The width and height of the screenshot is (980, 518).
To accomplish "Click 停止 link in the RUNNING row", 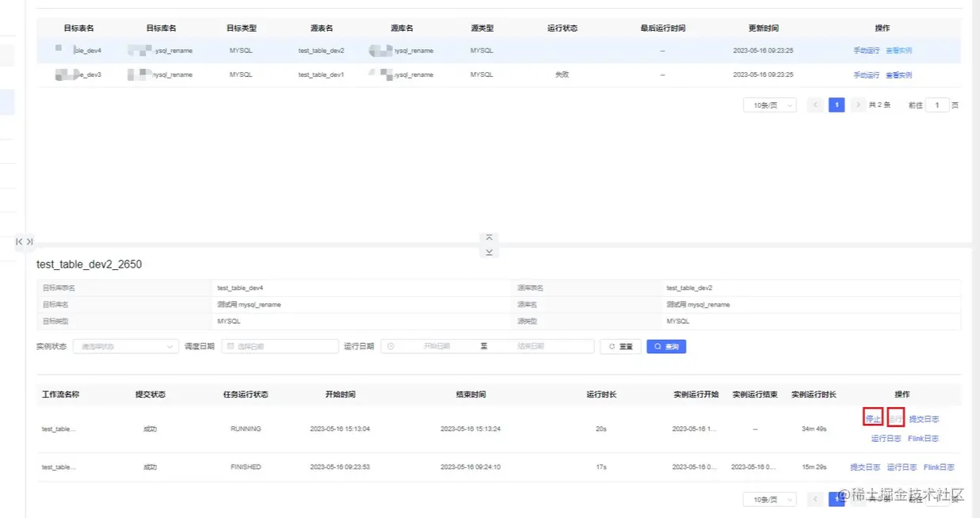I will coord(873,418).
